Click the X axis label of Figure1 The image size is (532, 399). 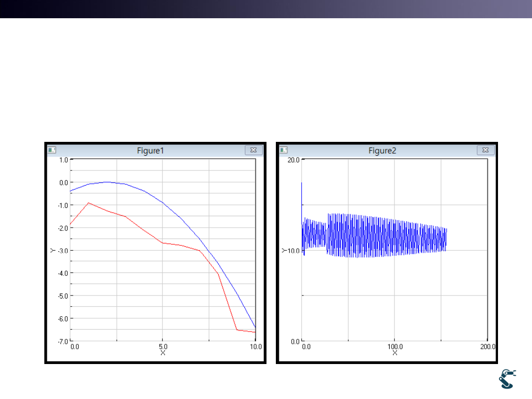[x=163, y=353]
